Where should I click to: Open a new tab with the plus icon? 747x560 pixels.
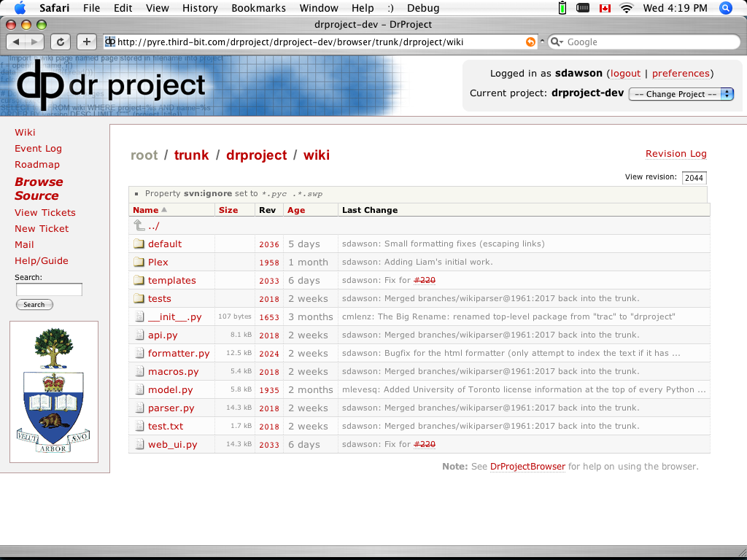click(x=86, y=42)
